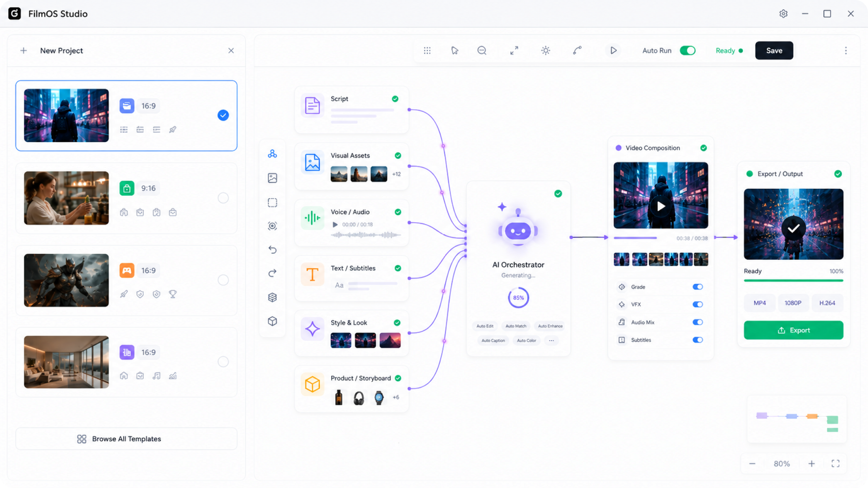This screenshot has height=488, width=868.
Task: Select the 1080P format option
Action: pos(793,303)
